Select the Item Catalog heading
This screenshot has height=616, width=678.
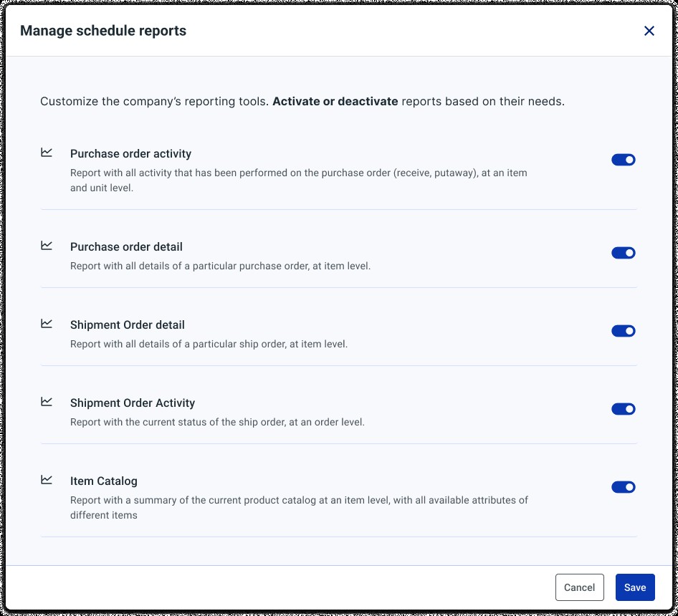(104, 481)
